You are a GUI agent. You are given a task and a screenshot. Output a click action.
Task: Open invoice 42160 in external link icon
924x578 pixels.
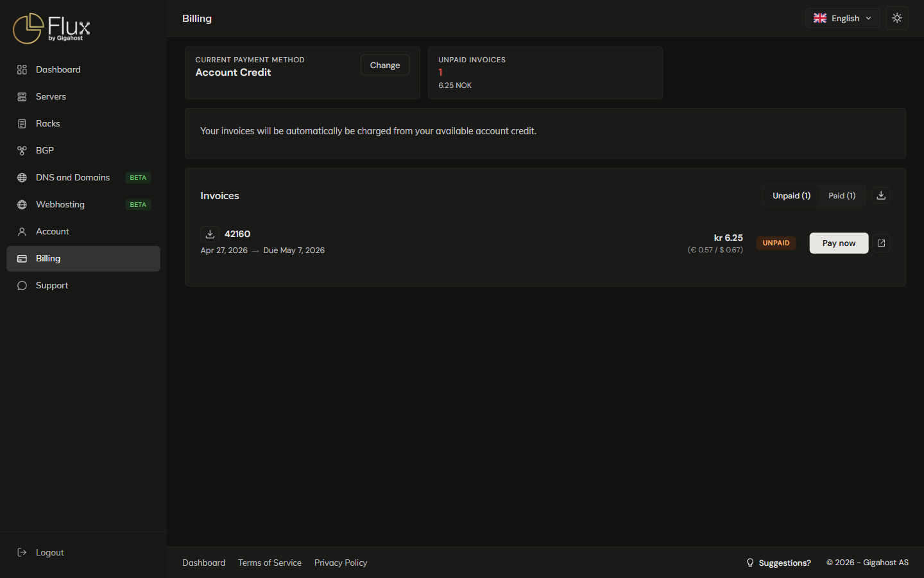tap(881, 243)
